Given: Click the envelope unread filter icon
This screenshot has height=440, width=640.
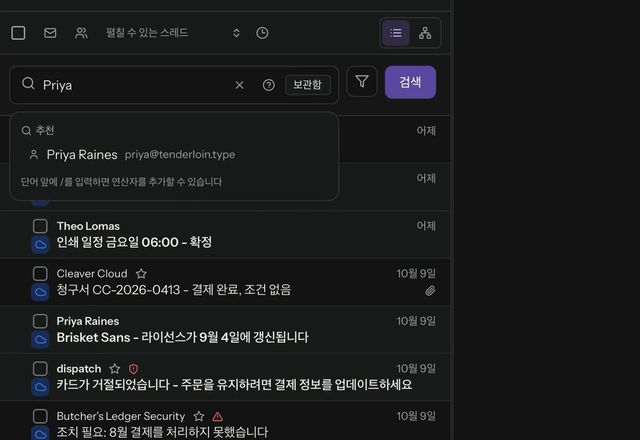Looking at the screenshot, I should pos(50,33).
